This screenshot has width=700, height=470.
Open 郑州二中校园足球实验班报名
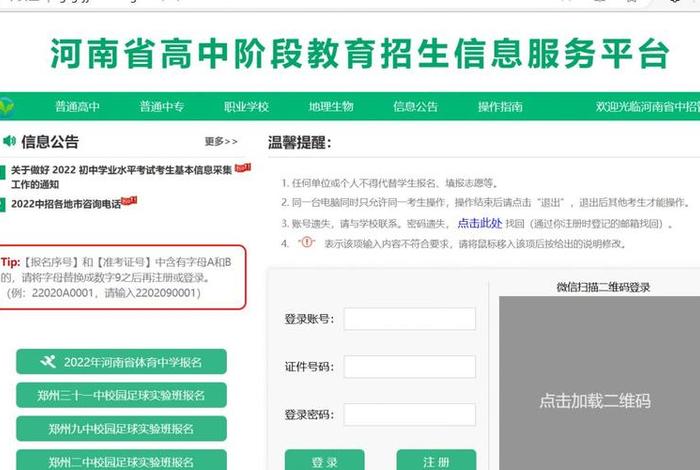point(121,460)
